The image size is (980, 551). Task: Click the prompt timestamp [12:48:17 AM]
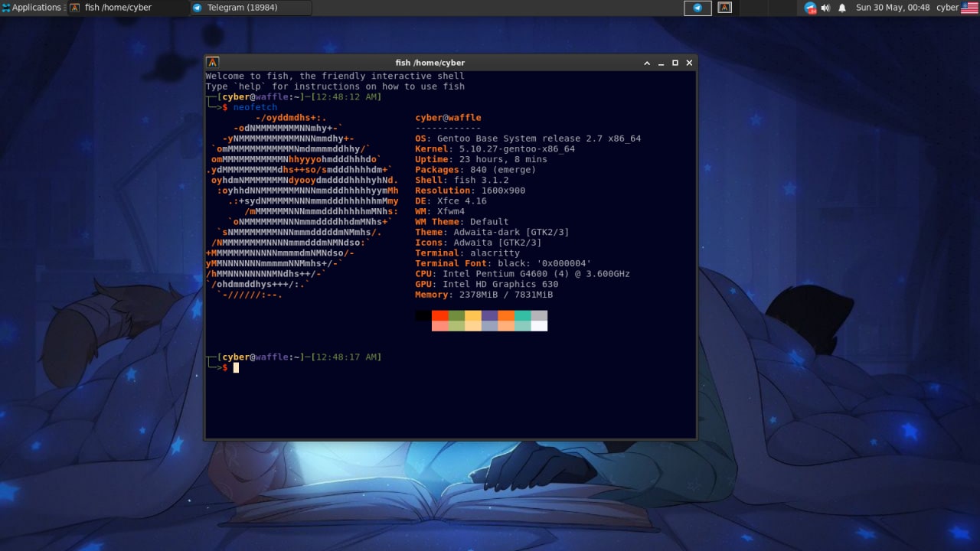coord(346,357)
